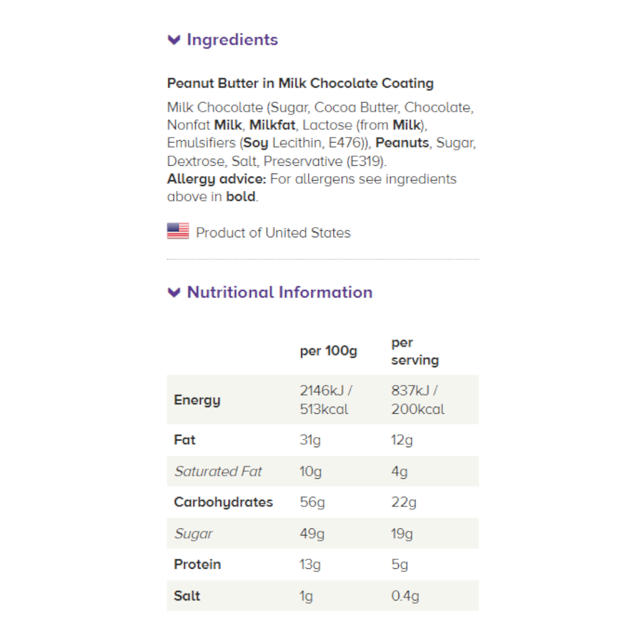Click the Ingredients heading text

(x=232, y=40)
